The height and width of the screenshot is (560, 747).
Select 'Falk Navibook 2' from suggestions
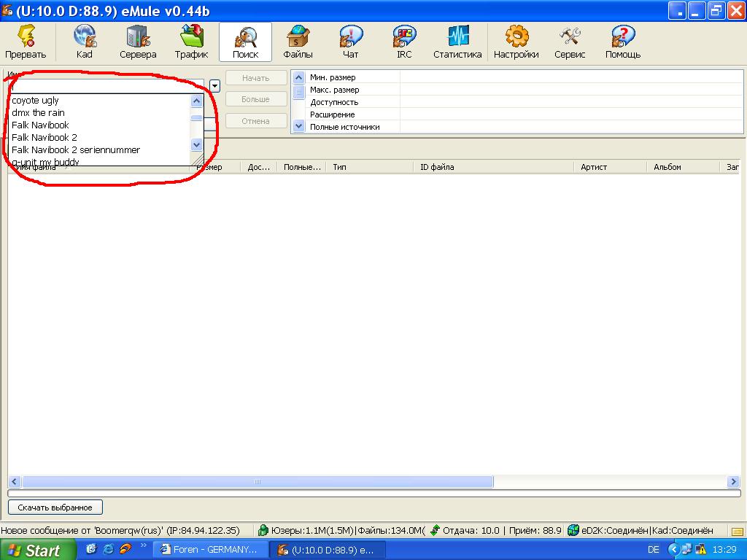(44, 137)
